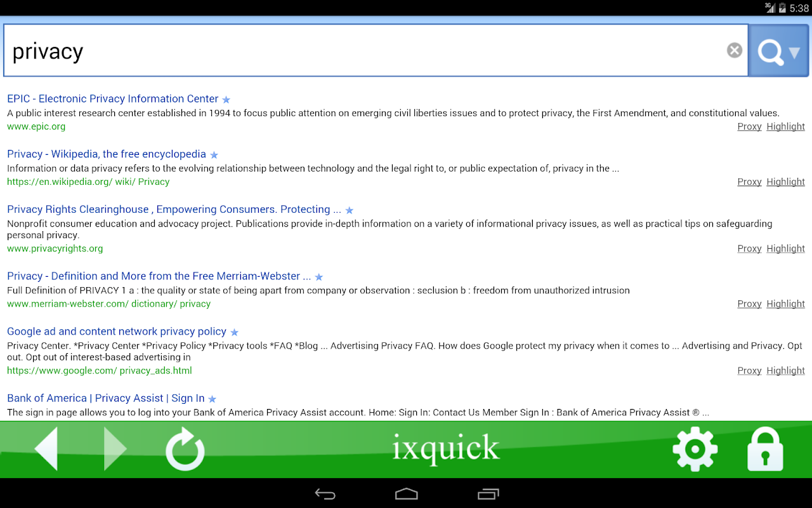The width and height of the screenshot is (812, 508).
Task: Click Highlight for the merriam-webster.com result
Action: click(x=785, y=304)
